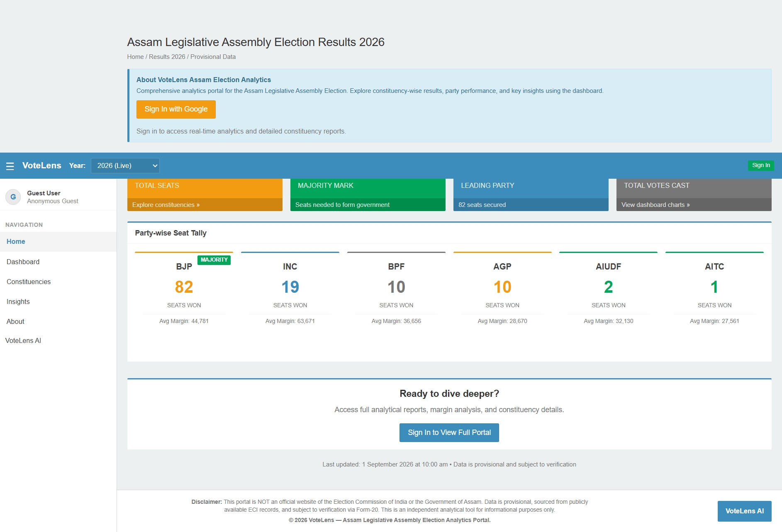
Task: Click the Guest User avatar
Action: coord(13,197)
